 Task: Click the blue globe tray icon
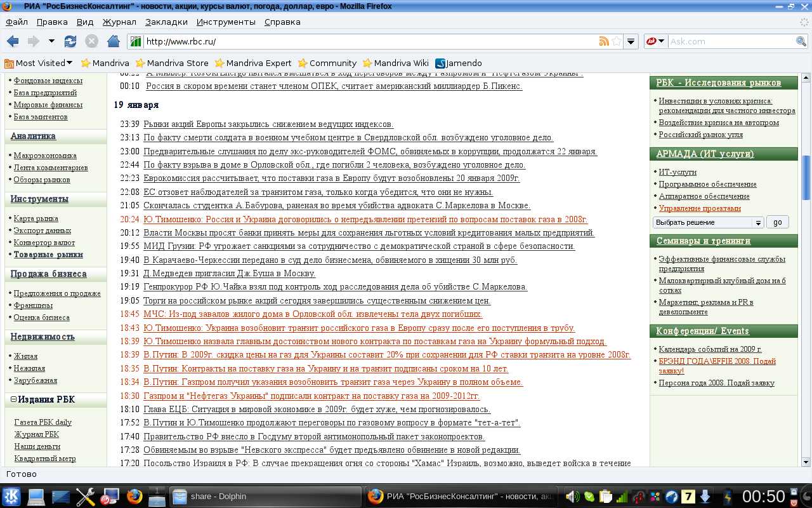[x=672, y=497]
